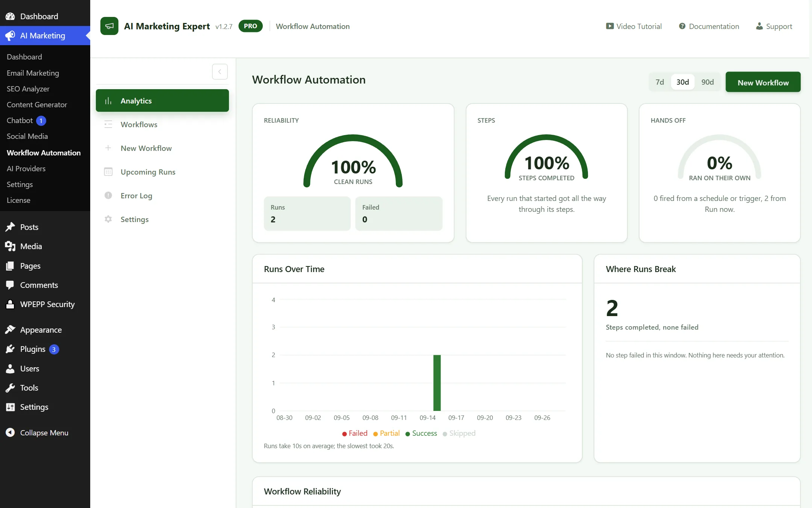Open the Workflows section
812x508 pixels.
coord(162,124)
